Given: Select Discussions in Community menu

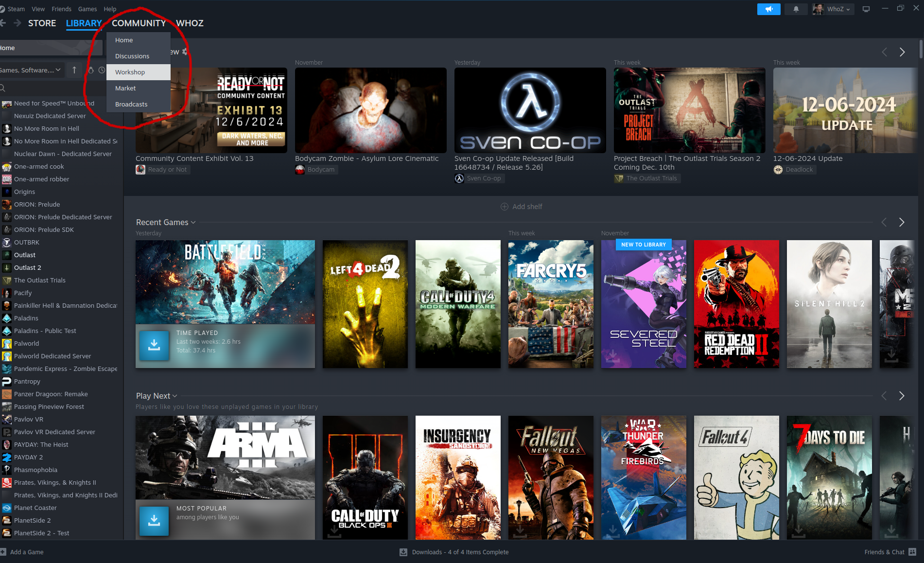Looking at the screenshot, I should pyautogui.click(x=139, y=56).
